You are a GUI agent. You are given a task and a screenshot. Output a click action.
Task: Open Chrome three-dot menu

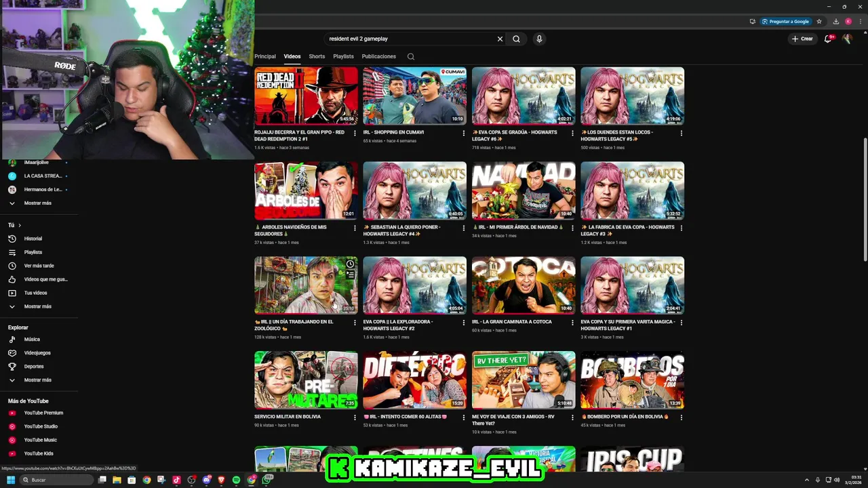pyautogui.click(x=859, y=22)
